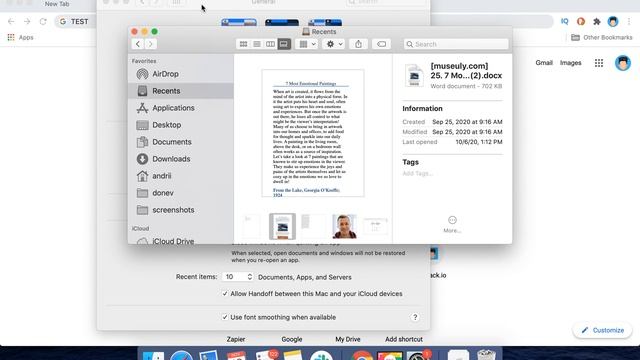Open iCloud Drive in Finder sidebar

181,241
